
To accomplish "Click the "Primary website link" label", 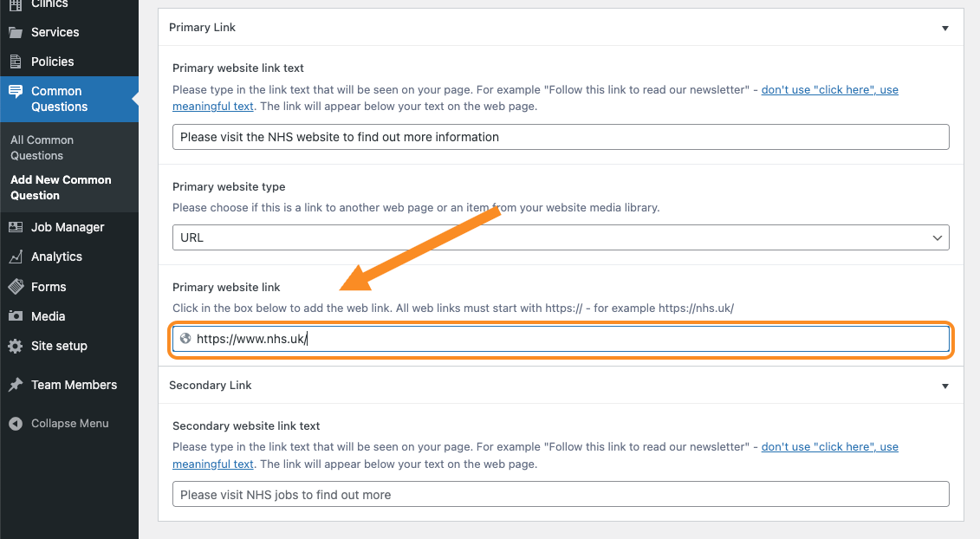I will click(x=226, y=287).
